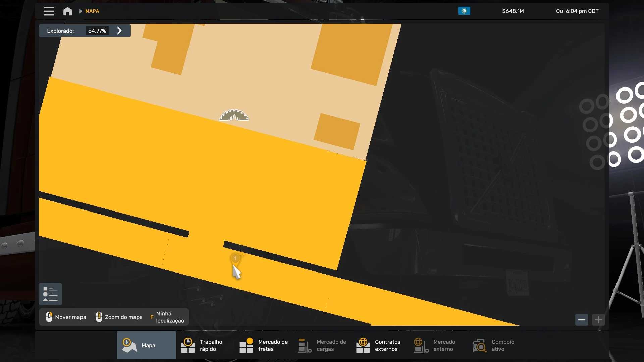Open the hamburger main menu
644x362 pixels.
click(49, 11)
